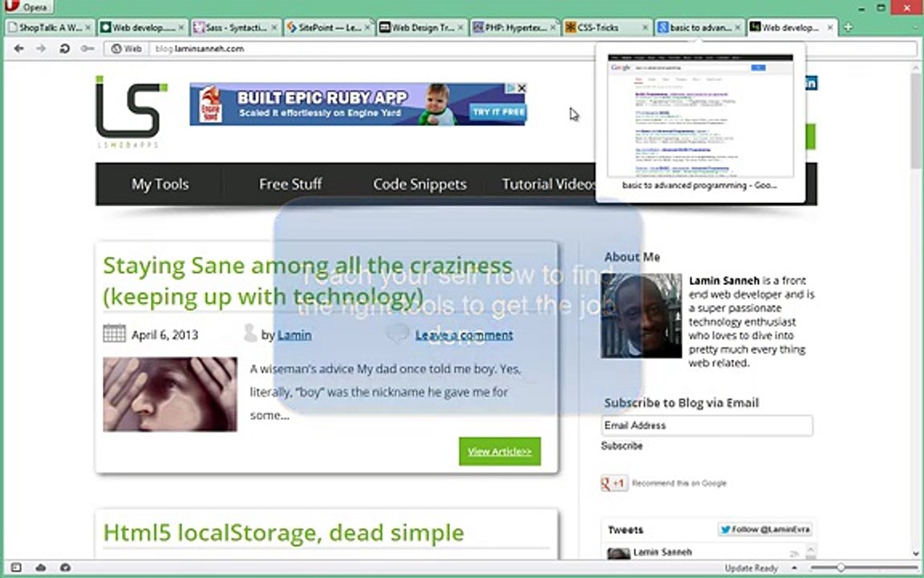
Task: Switch to the CSS-Tricks tab
Action: pos(606,27)
